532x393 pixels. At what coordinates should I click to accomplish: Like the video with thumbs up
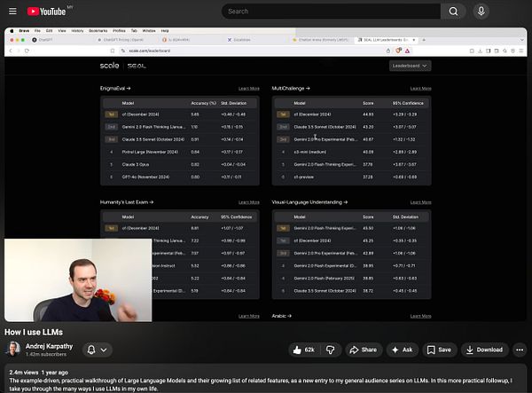[x=303, y=350]
